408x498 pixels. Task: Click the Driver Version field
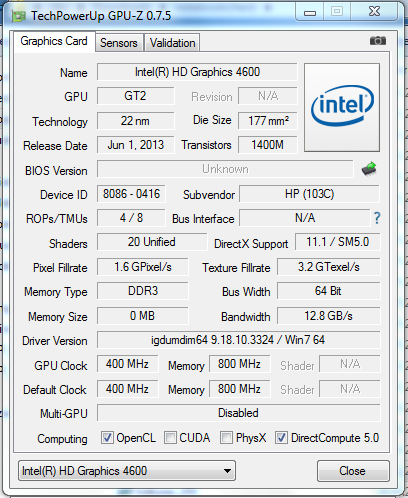click(238, 340)
